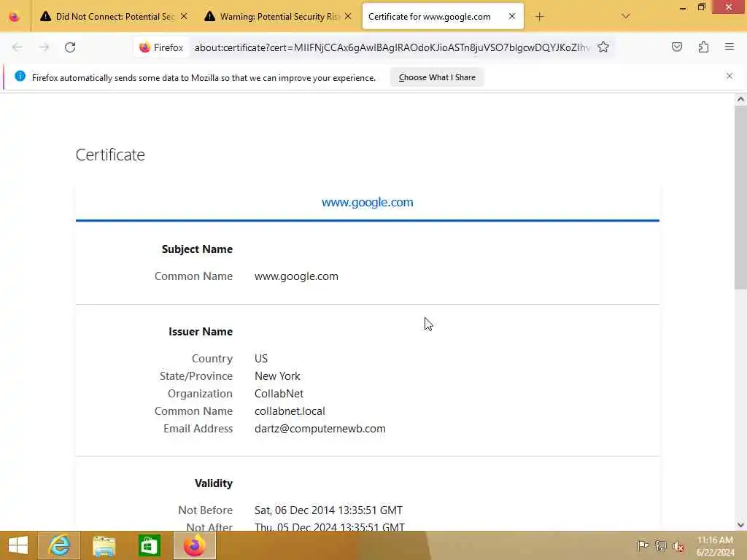Close the 'Warning: Potential Security Risk' tab
The height and width of the screenshot is (560, 747).
pos(348,17)
